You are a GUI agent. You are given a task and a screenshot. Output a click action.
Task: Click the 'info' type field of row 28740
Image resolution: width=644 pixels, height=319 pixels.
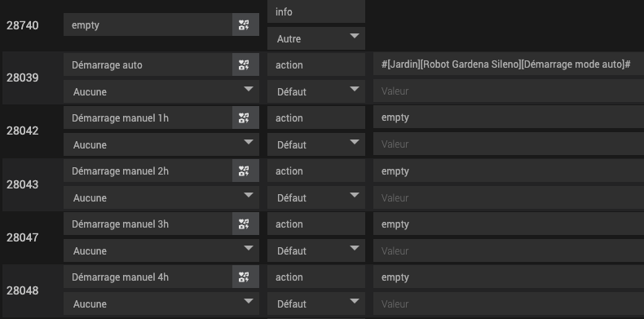point(315,11)
